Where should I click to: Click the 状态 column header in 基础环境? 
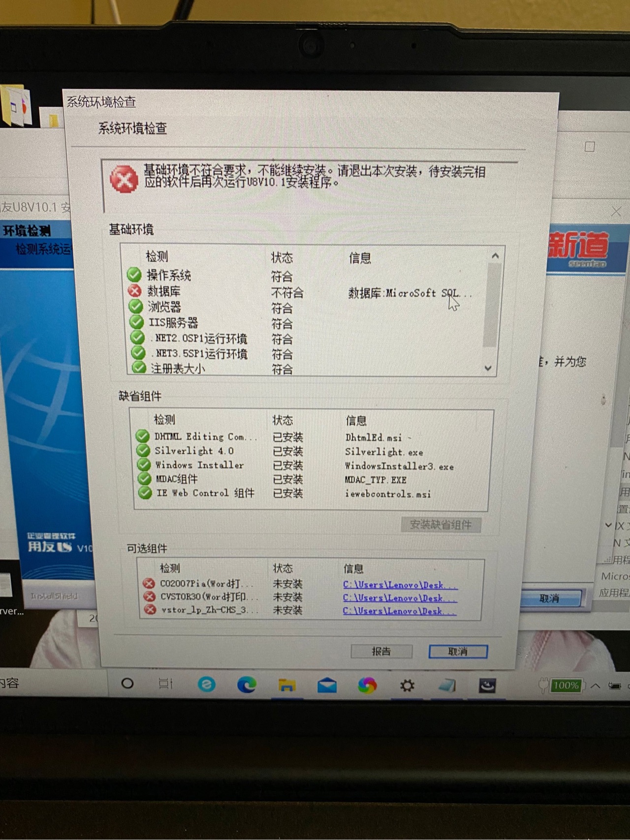pyautogui.click(x=282, y=257)
